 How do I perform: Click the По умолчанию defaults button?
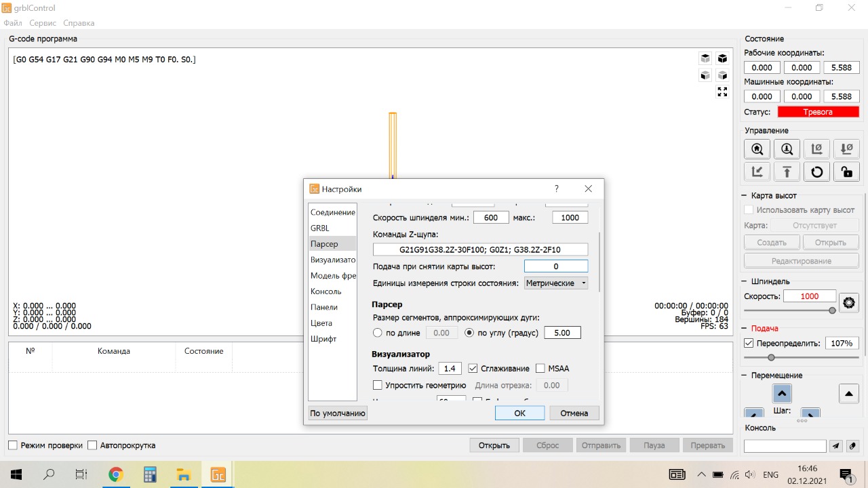[x=338, y=413]
